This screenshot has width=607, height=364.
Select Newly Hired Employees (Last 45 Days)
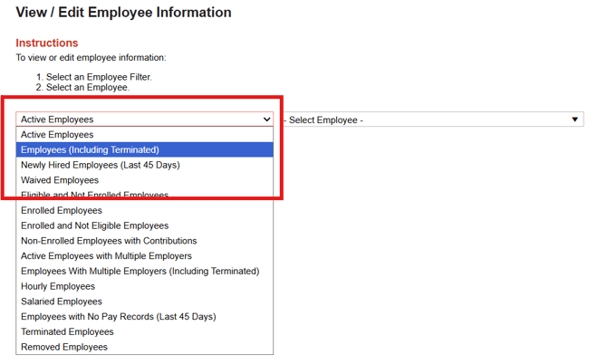click(x=100, y=165)
